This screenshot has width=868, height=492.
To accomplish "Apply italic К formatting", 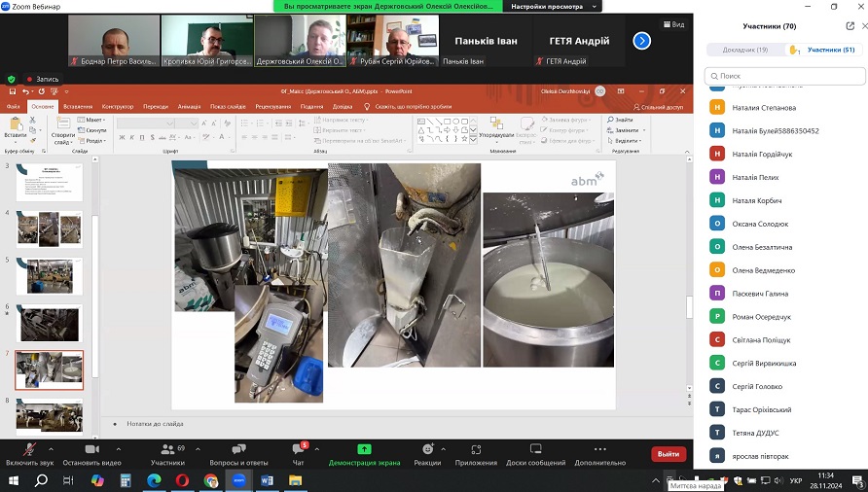I will pyautogui.click(x=131, y=137).
